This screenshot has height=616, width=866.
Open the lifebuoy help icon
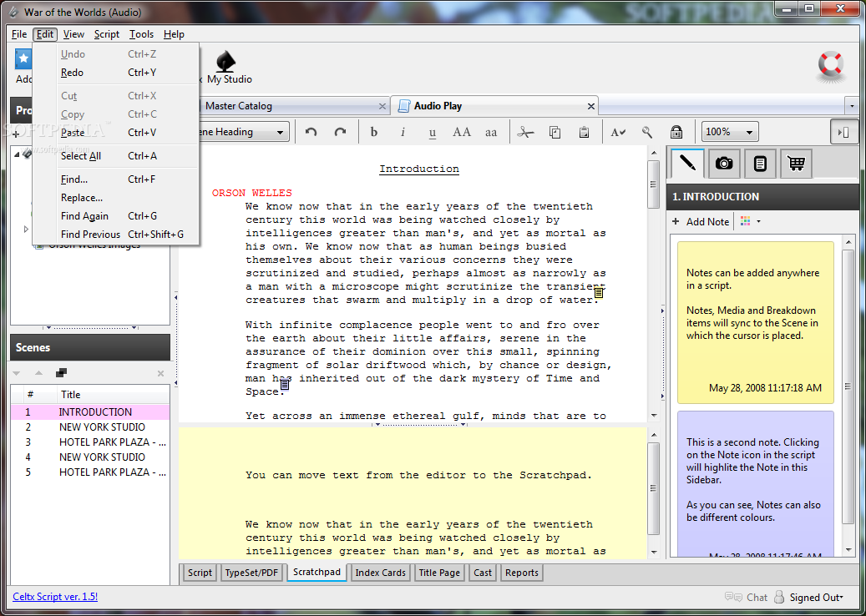click(831, 66)
